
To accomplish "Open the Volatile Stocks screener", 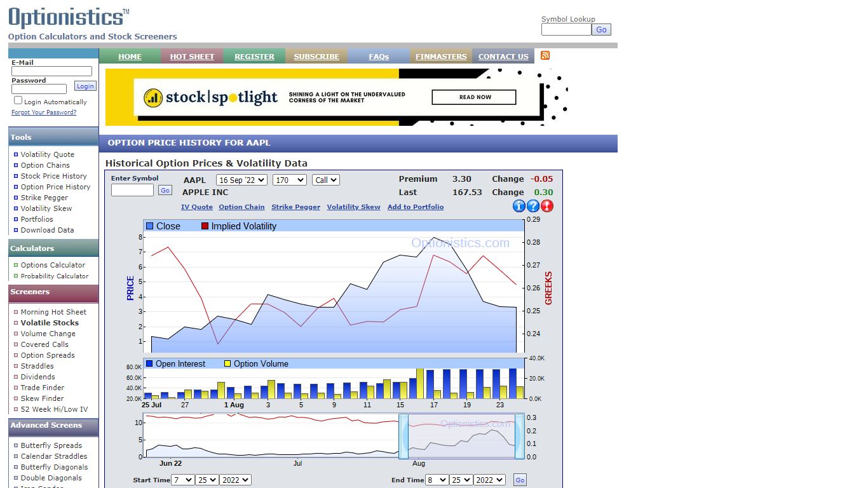I will (50, 323).
